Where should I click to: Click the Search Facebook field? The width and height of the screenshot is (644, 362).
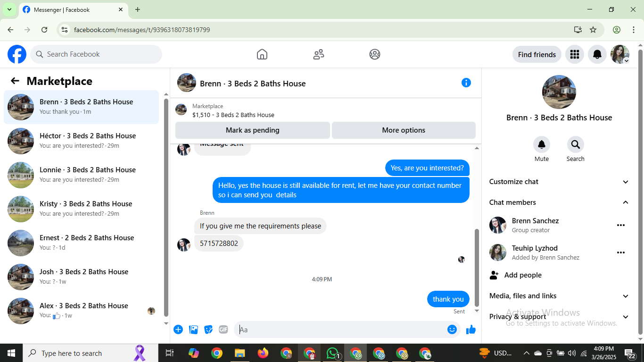[x=96, y=54]
